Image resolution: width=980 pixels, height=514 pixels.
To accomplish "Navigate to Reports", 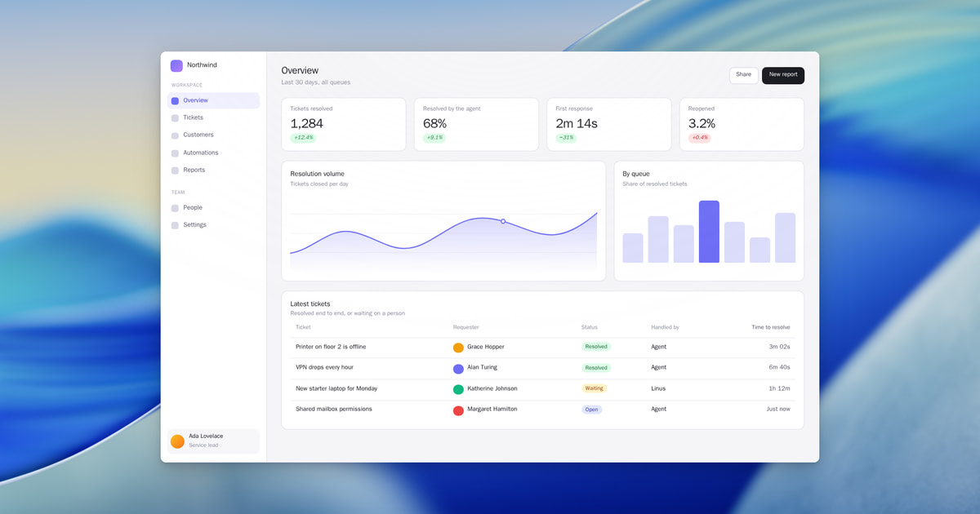I will (213, 170).
